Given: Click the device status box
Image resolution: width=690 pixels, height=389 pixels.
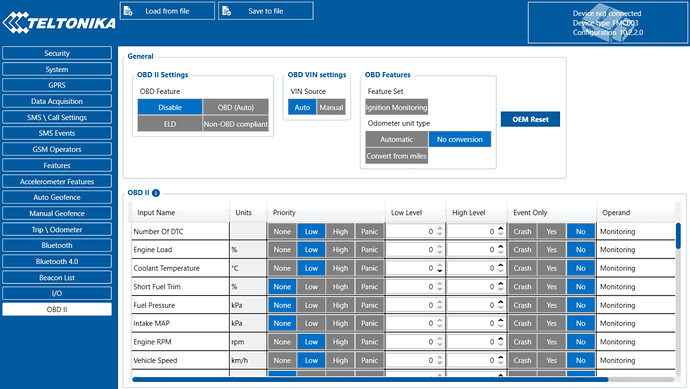Looking at the screenshot, I should (608, 23).
